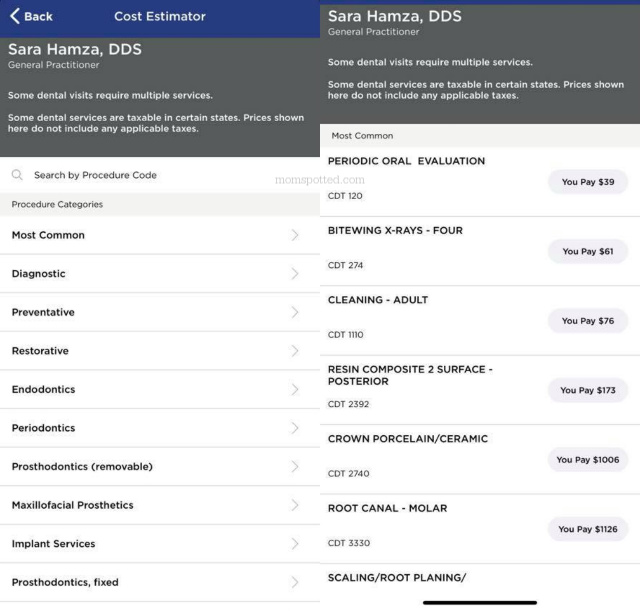Select Periodic Oral Evaluation procedure title
The width and height of the screenshot is (640, 611).
tap(407, 161)
